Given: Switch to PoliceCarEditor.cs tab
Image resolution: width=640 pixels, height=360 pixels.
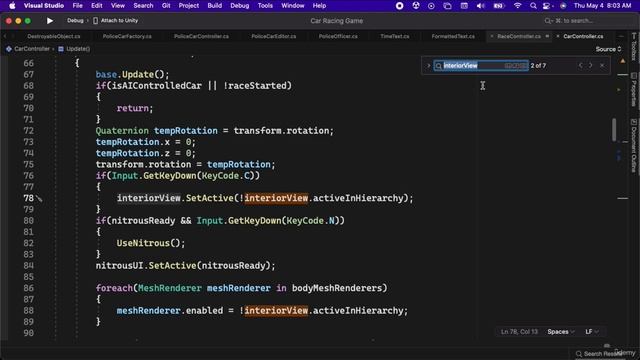Looking at the screenshot, I should click(273, 36).
